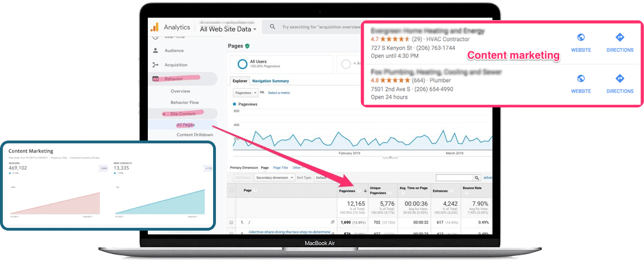Click the pink Sessions area chart

click(55, 203)
